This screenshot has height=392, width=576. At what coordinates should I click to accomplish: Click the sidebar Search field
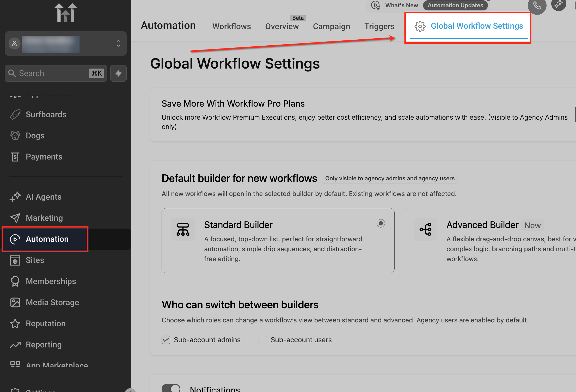tap(52, 73)
